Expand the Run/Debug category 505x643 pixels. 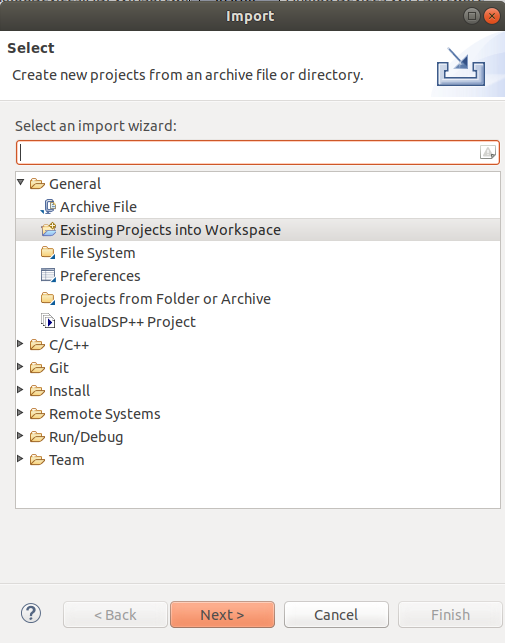[x=20, y=436]
